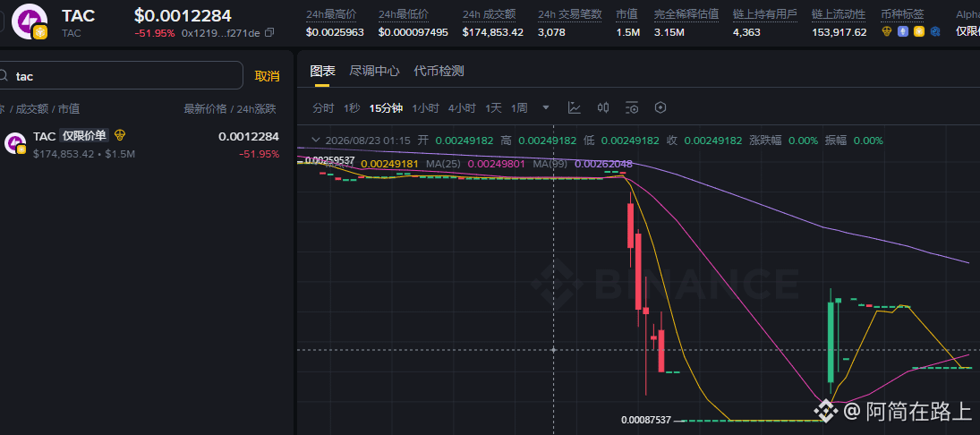
Task: Sort by 市值 column header
Action: tap(69, 109)
